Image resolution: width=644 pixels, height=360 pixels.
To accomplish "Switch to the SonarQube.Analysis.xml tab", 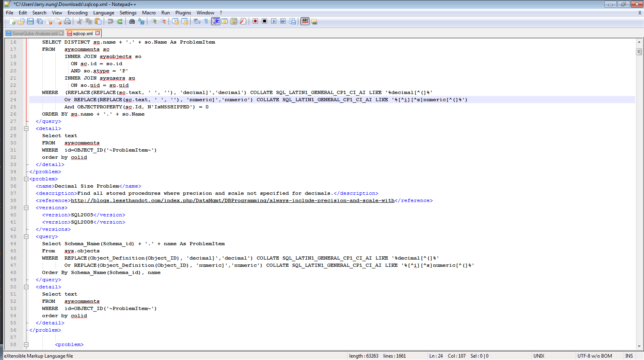I will 34,34.
